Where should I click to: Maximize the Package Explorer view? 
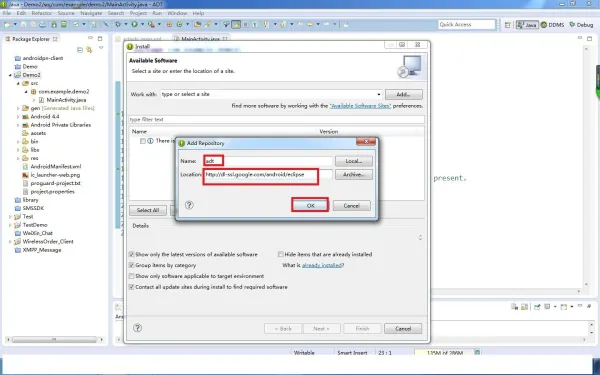[100, 38]
